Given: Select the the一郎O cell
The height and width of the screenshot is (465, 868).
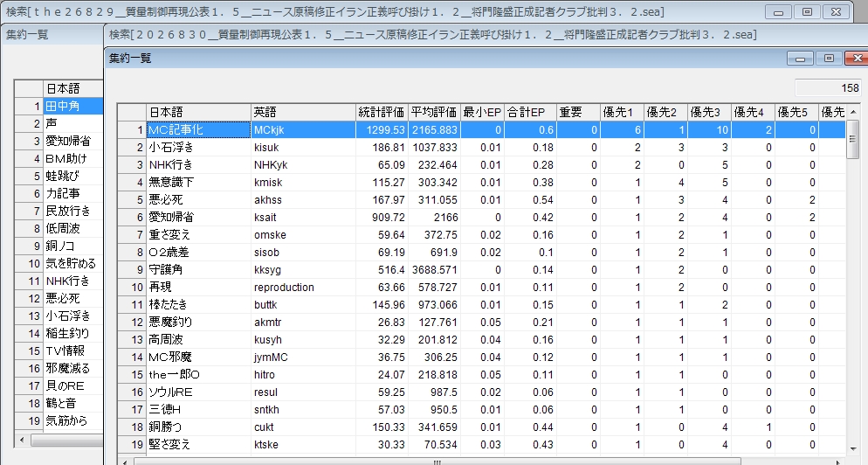Looking at the screenshot, I should (198, 374).
